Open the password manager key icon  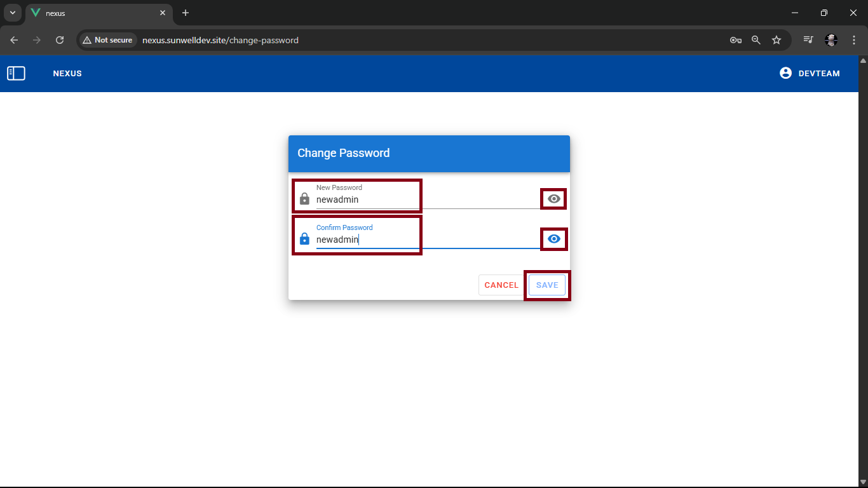736,40
